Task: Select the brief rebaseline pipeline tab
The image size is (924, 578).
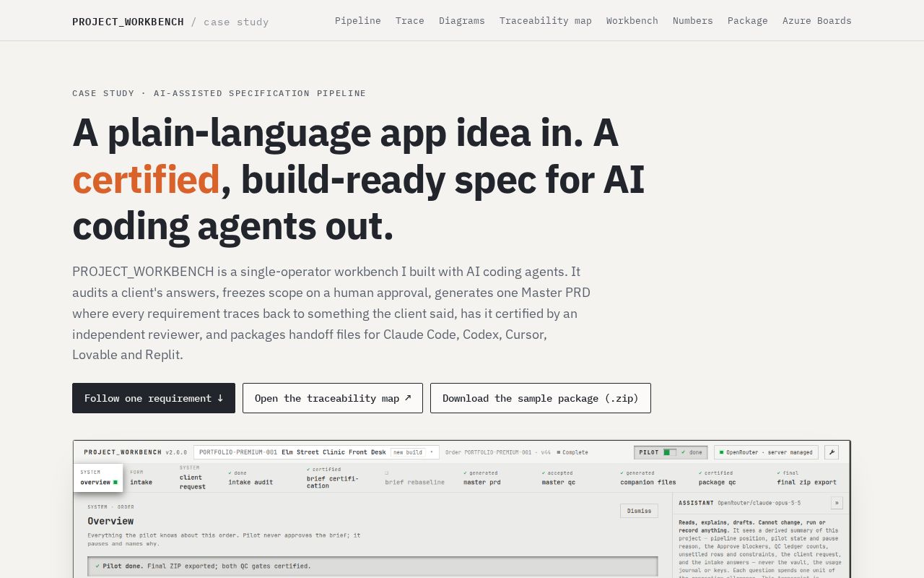Action: coord(415,478)
